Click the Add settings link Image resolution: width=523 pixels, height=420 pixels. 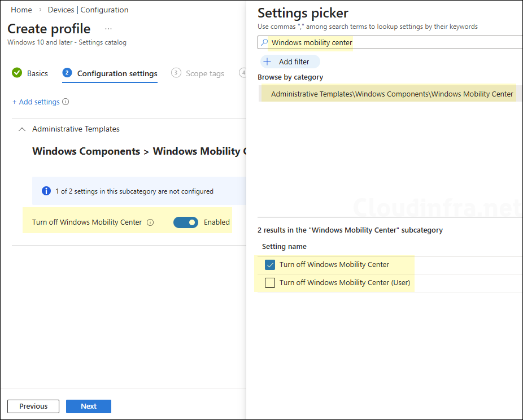[37, 102]
